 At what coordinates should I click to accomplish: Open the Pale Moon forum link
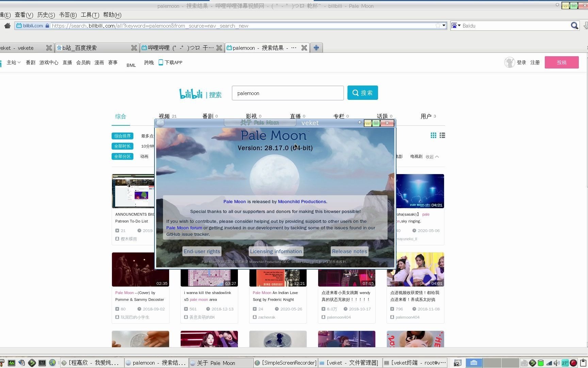coord(184,228)
